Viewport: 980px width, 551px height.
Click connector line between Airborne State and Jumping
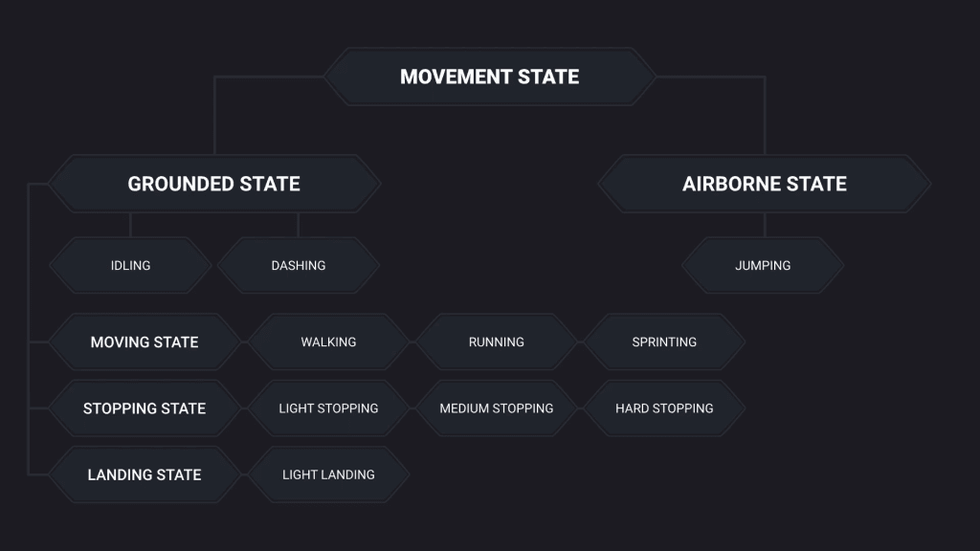coord(765,225)
